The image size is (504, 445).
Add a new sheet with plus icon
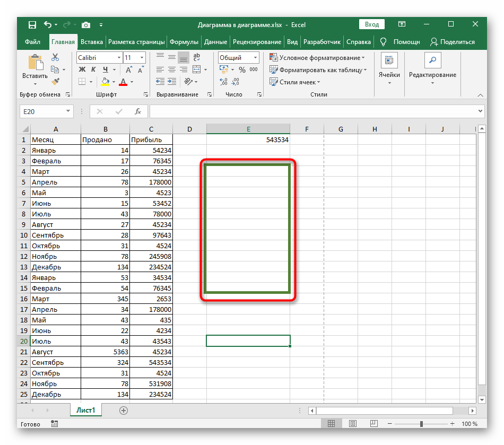pyautogui.click(x=124, y=411)
